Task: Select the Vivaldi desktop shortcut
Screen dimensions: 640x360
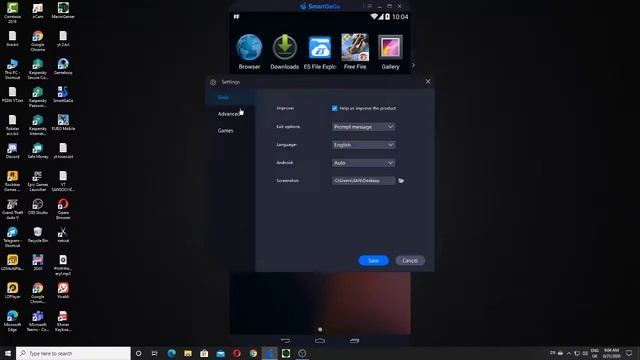Action: tap(63, 291)
